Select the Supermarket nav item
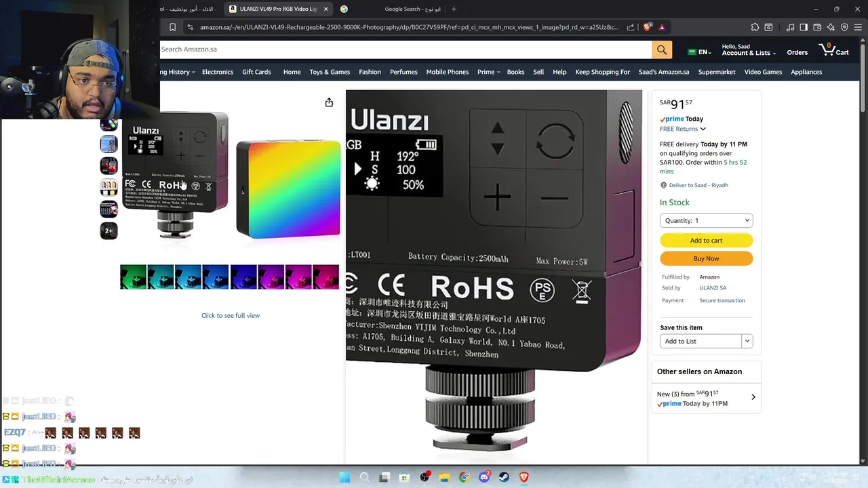The width and height of the screenshot is (868, 488). (x=717, y=72)
